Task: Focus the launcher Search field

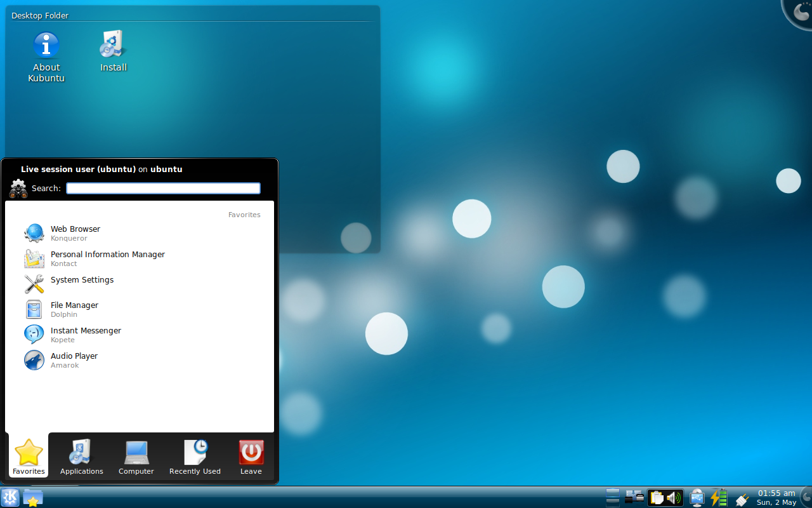Action: tap(163, 188)
